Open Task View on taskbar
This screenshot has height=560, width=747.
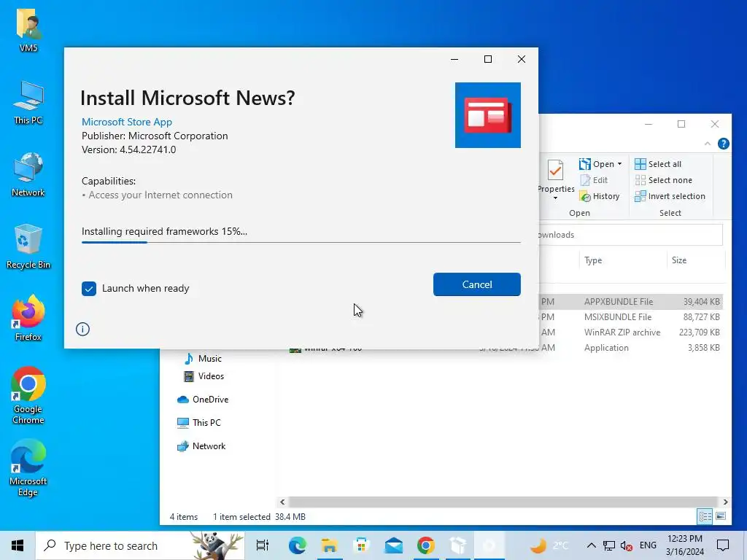263,545
